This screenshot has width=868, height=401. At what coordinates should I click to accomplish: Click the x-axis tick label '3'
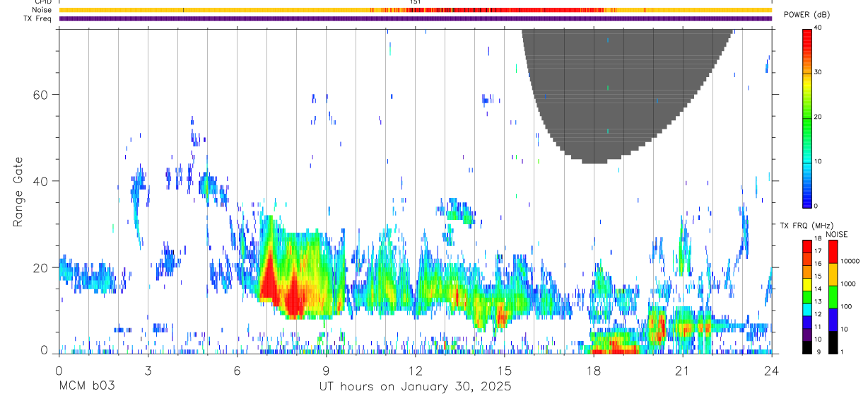(x=148, y=371)
